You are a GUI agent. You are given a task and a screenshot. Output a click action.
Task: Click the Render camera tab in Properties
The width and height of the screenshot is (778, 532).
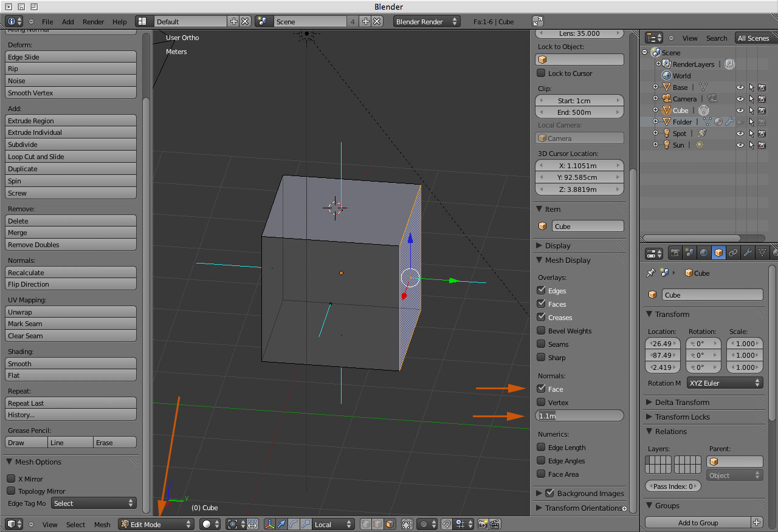[x=675, y=253]
